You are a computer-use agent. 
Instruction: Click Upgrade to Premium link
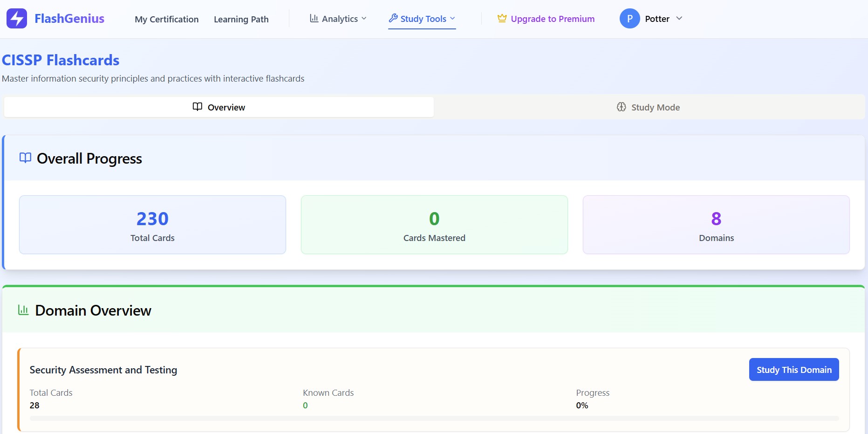tap(546, 19)
